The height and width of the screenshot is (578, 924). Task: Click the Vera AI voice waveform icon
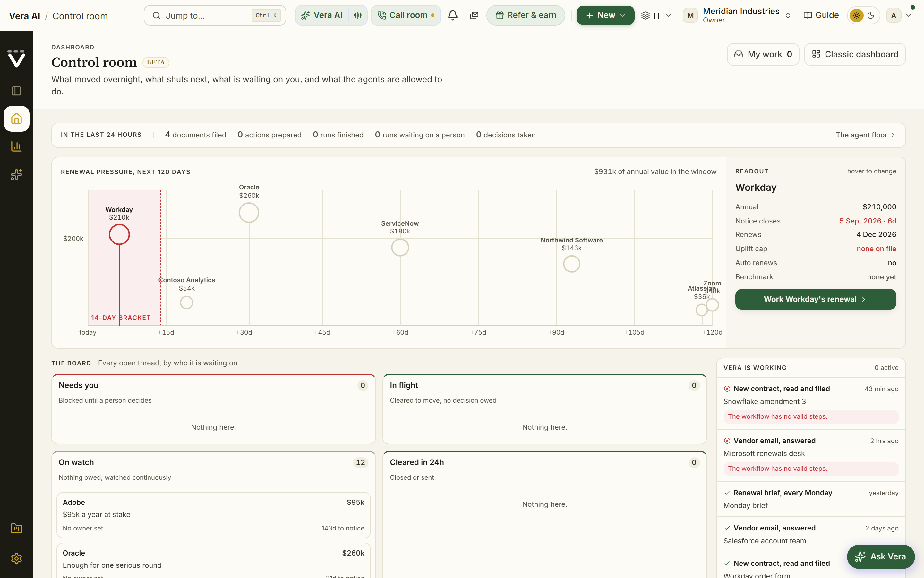click(x=358, y=15)
